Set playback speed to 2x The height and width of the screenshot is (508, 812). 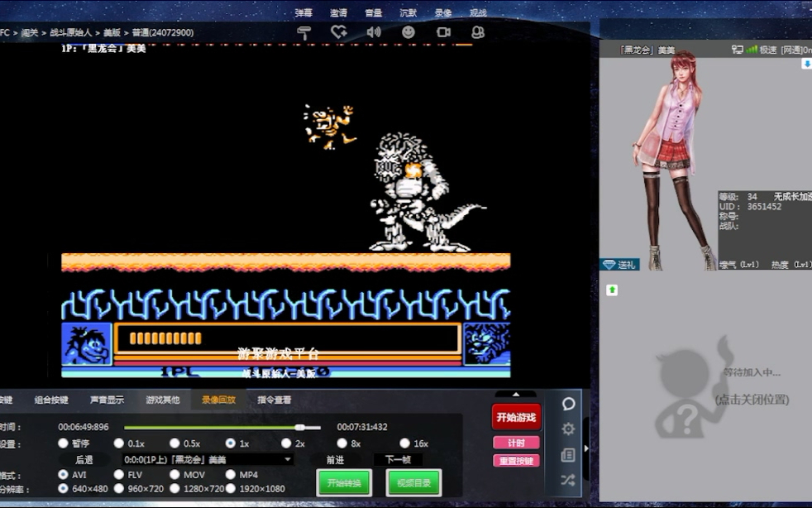pyautogui.click(x=286, y=443)
